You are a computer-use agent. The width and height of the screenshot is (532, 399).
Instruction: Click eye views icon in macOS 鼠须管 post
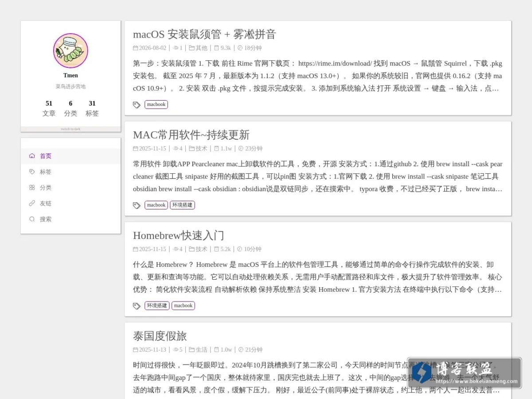coord(176,48)
